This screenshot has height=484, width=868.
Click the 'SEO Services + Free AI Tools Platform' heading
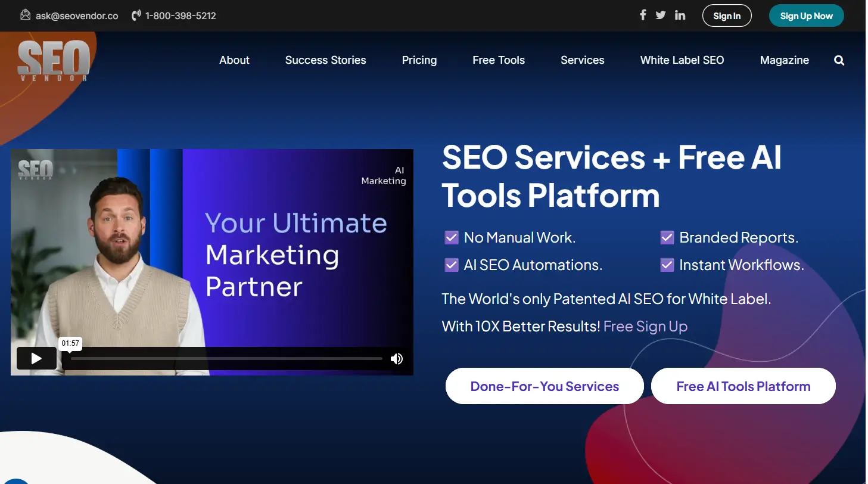pyautogui.click(x=612, y=176)
